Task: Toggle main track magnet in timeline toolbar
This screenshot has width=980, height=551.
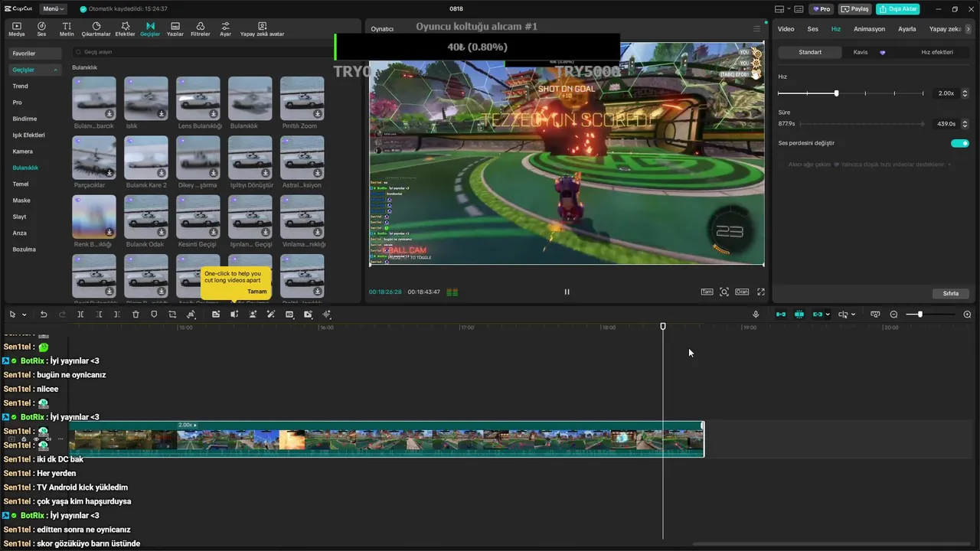Action: 781,315
